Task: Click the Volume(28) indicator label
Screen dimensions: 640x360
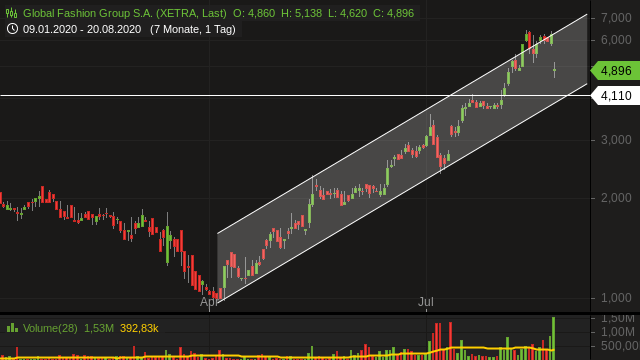Action: tap(50, 328)
